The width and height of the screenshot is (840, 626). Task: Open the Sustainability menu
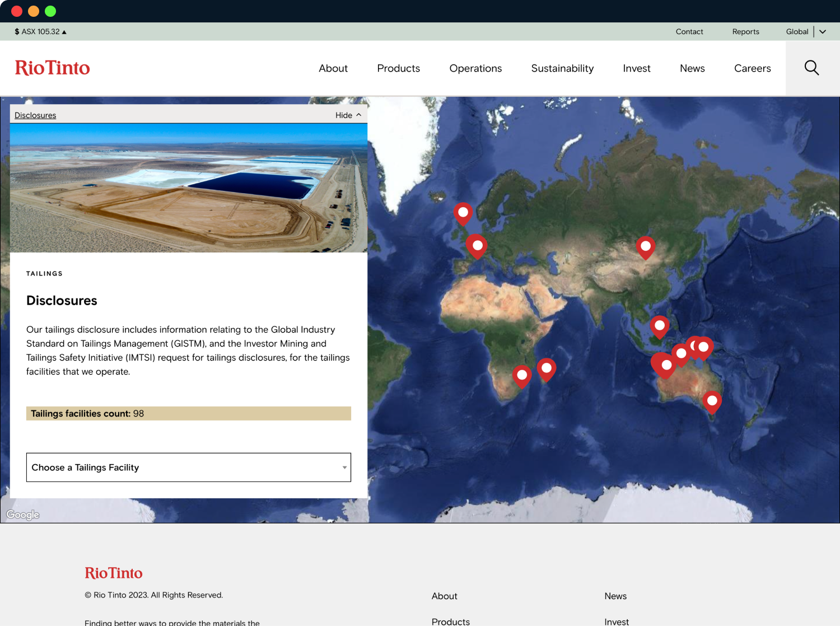562,68
